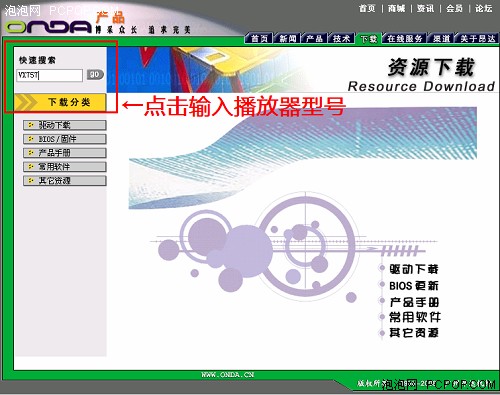Click the yellow arrow bullet beside 常用软件 in sidebar
500x395 pixels.
pyautogui.click(x=31, y=167)
